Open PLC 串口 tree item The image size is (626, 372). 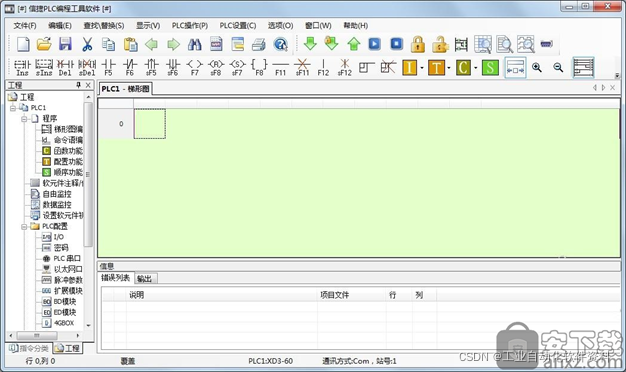(x=67, y=259)
